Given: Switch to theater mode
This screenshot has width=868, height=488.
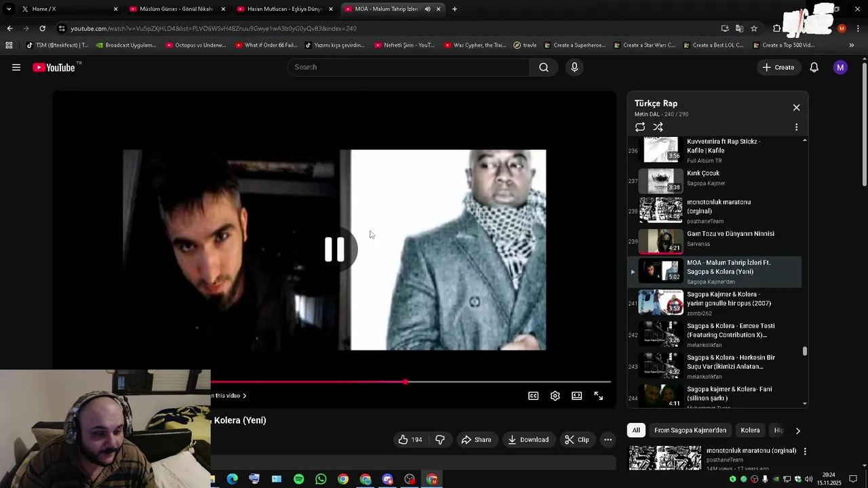Looking at the screenshot, I should pos(576,396).
